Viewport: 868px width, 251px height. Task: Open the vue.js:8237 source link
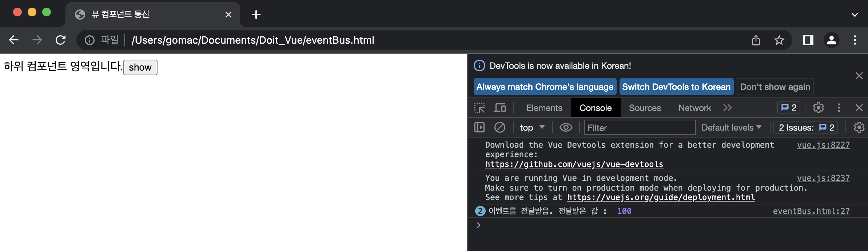823,178
